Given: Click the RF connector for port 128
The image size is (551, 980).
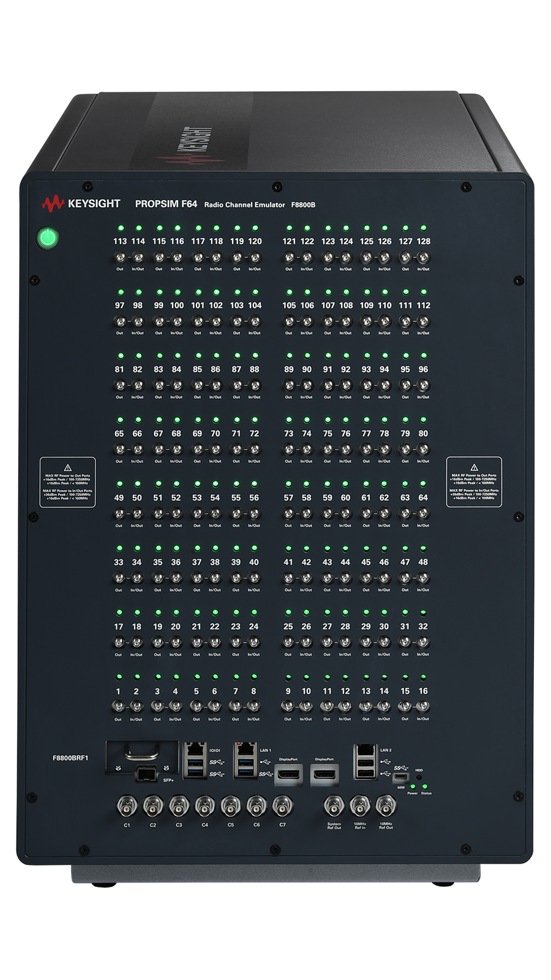Looking at the screenshot, I should coord(424,258).
